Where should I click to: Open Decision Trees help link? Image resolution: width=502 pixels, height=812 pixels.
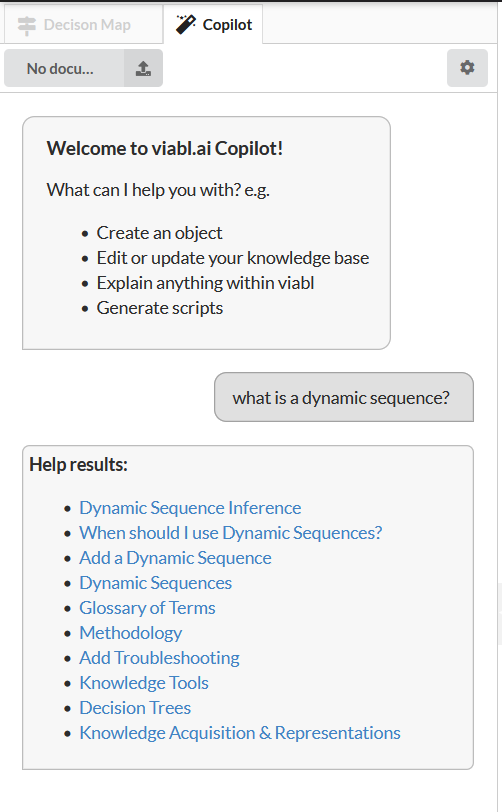point(135,707)
